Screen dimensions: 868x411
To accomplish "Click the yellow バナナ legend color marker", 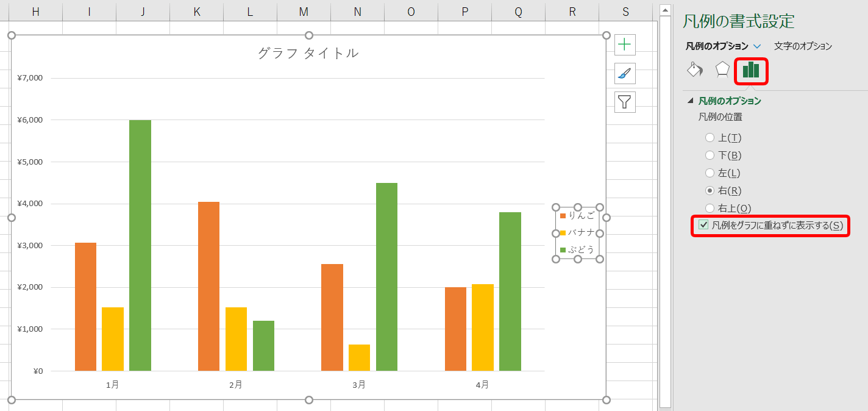I will pos(563,233).
